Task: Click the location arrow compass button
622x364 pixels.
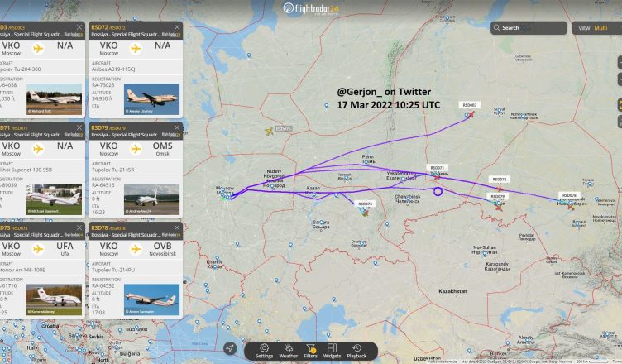Action: (x=229, y=348)
